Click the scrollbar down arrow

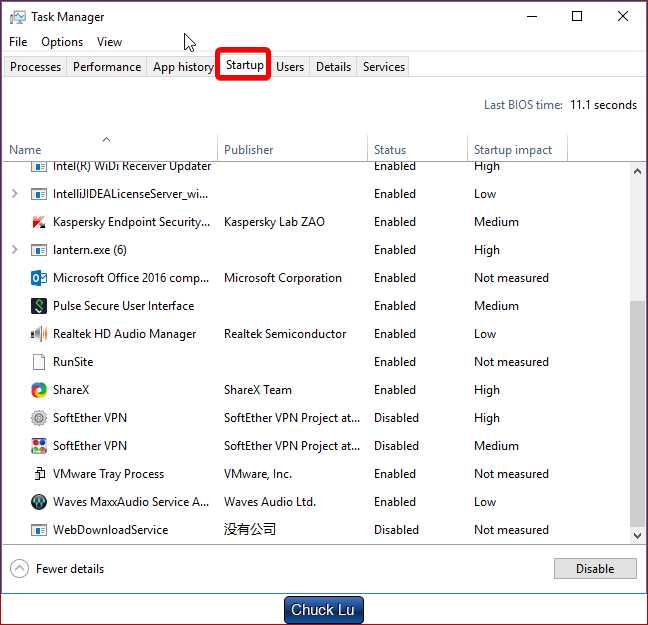click(x=637, y=536)
